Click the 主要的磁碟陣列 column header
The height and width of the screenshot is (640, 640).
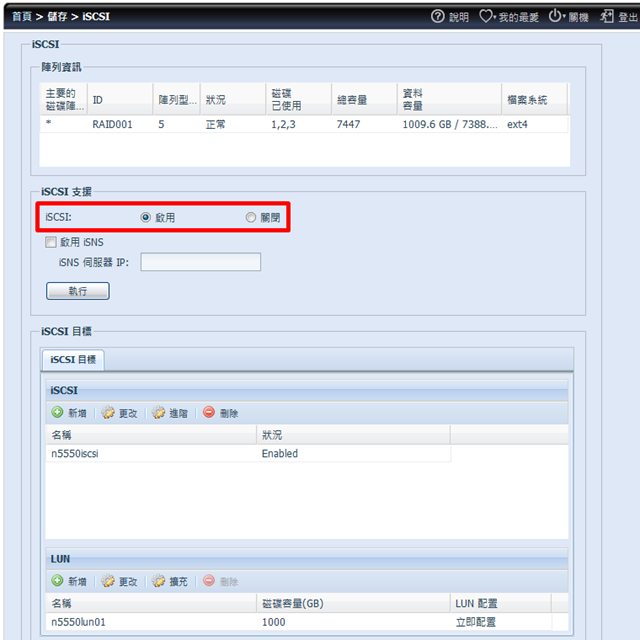pos(64,99)
